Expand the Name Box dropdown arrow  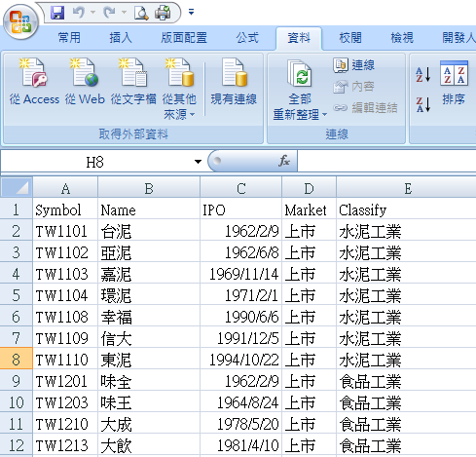click(198, 162)
